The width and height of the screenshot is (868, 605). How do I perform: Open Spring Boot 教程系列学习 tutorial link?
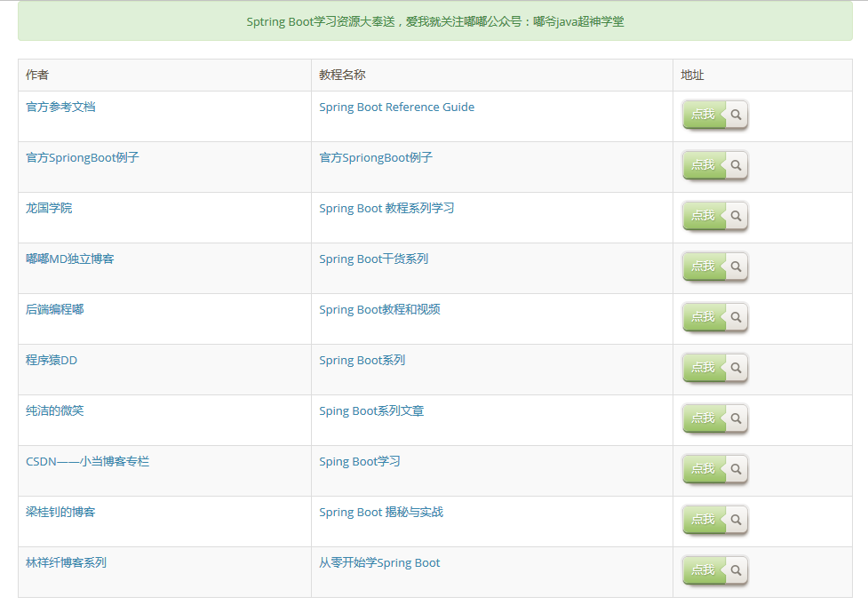[x=386, y=209]
